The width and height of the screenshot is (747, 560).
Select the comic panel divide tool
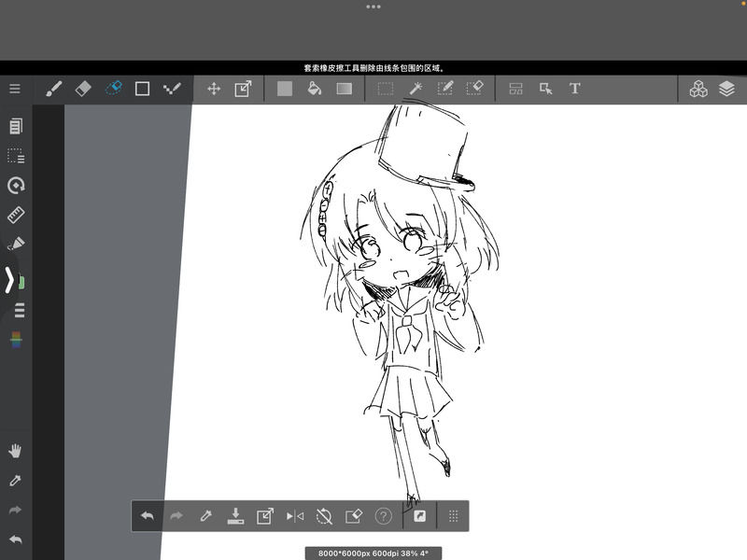coord(515,89)
